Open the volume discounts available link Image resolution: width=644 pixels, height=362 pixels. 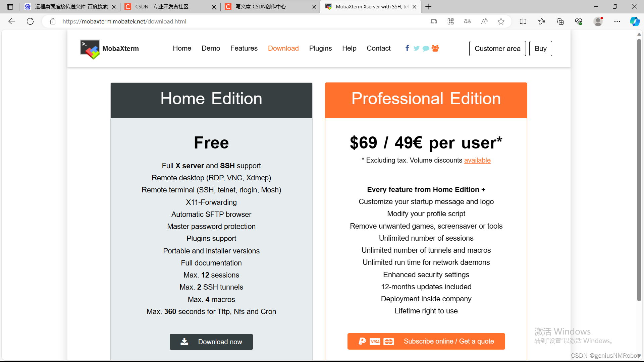click(x=477, y=160)
